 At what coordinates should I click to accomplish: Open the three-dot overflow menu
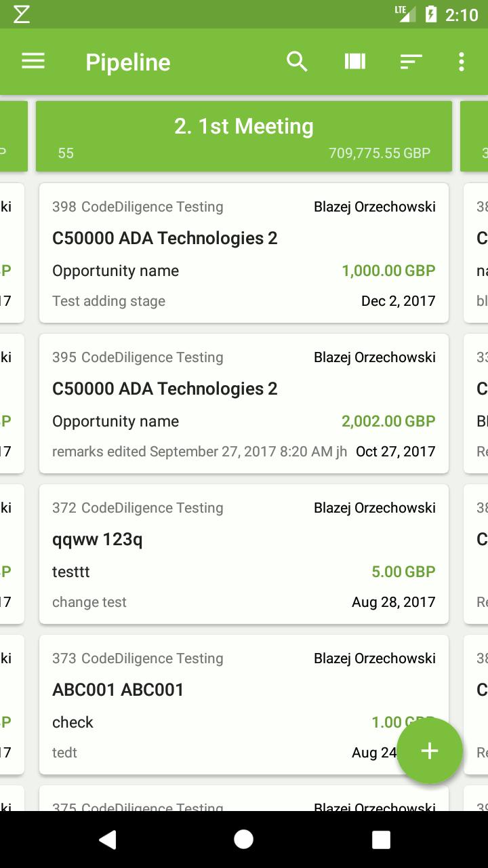click(462, 62)
